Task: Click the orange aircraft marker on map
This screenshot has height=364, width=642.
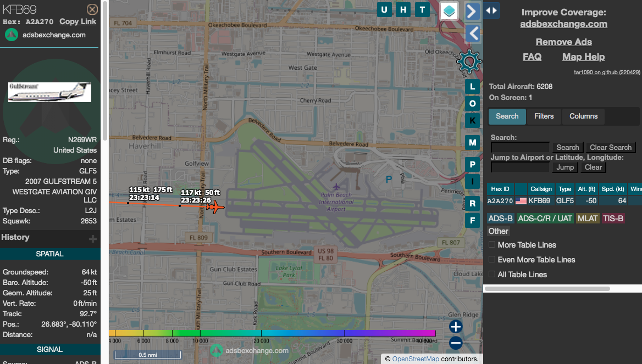Action: click(x=215, y=207)
